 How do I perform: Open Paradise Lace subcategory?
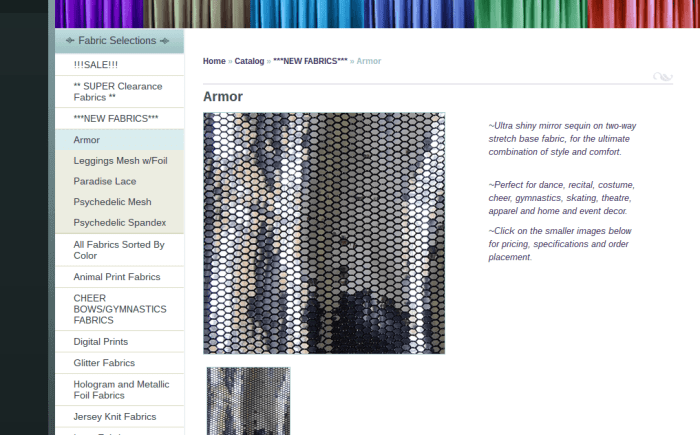(104, 181)
